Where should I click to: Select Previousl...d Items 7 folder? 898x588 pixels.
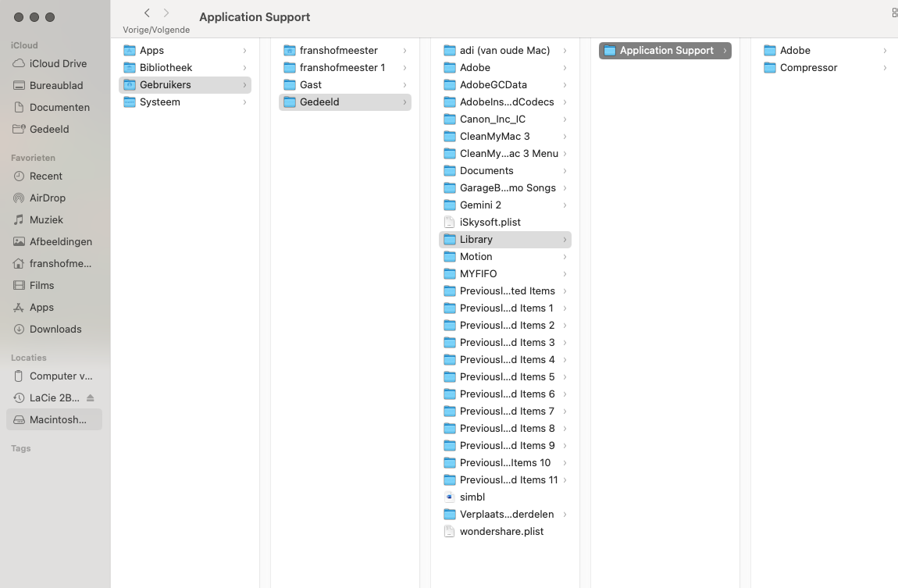[505, 411]
